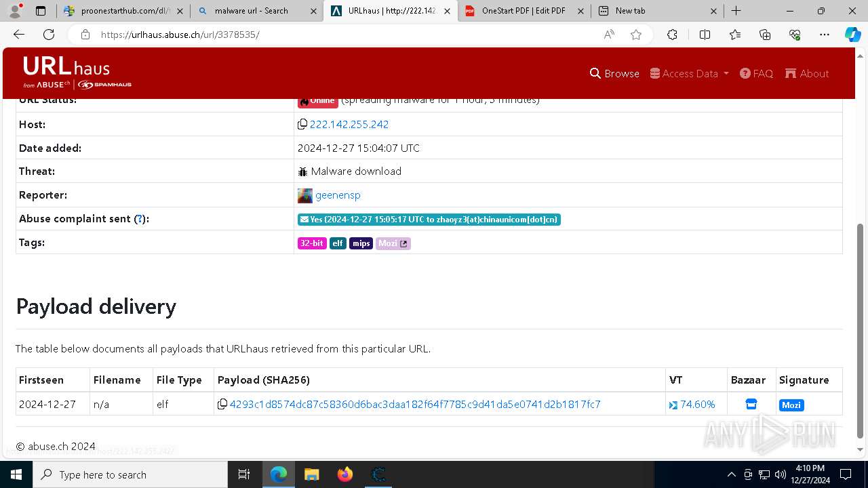
Task: Select the 32-bit tag
Action: [x=312, y=243]
